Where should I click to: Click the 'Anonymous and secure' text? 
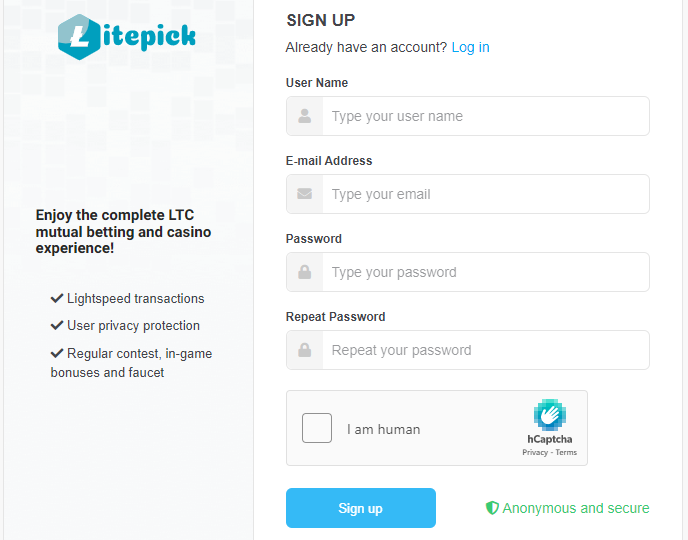point(576,508)
